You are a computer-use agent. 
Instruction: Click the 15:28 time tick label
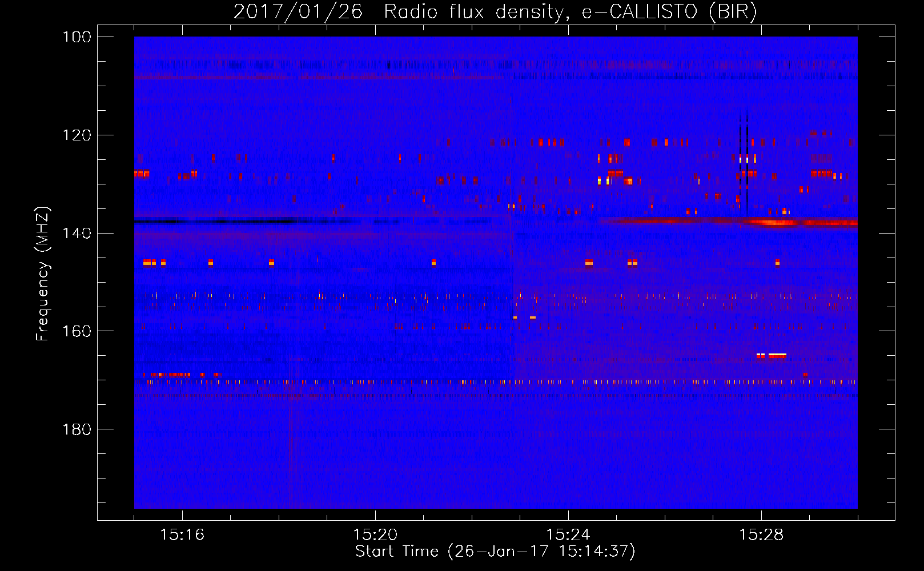[761, 534]
